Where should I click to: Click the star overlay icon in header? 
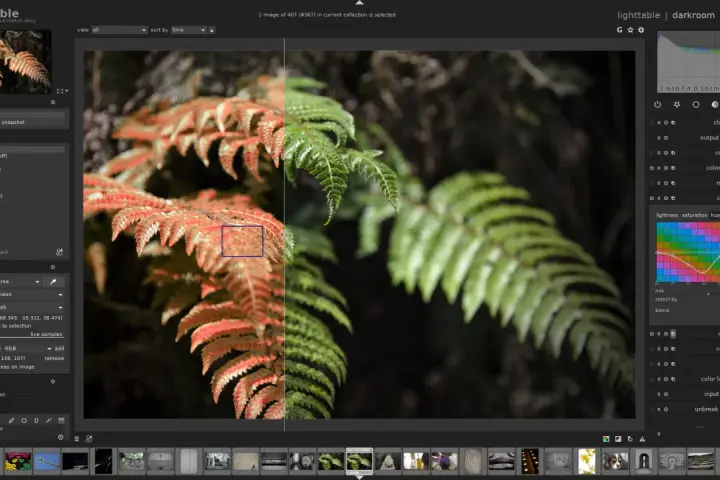630,30
